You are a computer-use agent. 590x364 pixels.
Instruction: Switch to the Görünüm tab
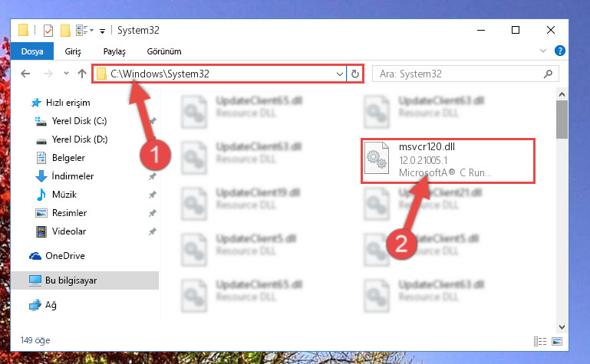point(164,51)
